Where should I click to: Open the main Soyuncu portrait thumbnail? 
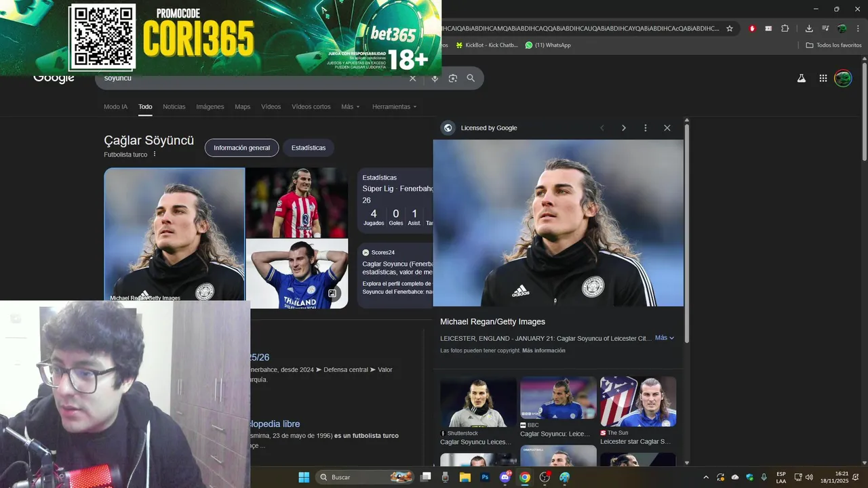[174, 235]
